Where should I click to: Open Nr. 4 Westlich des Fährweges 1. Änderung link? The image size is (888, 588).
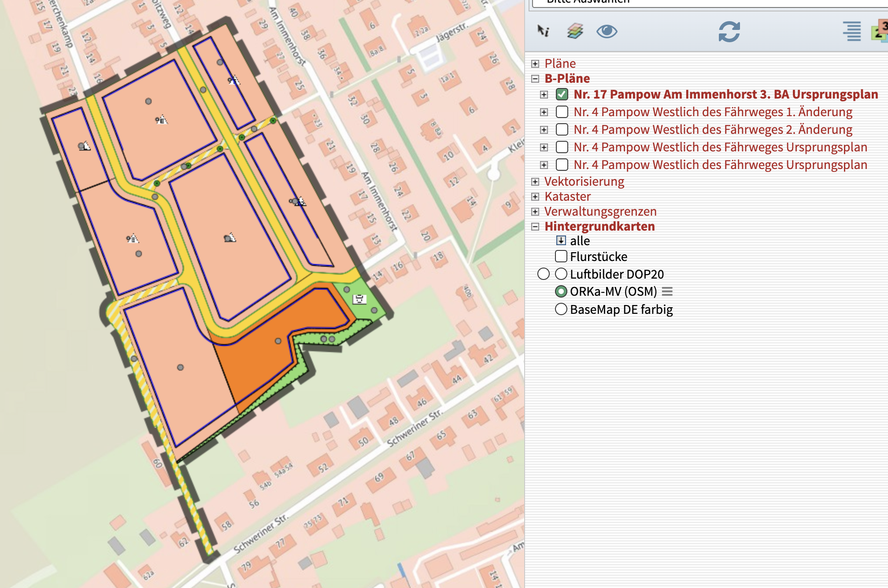(713, 112)
